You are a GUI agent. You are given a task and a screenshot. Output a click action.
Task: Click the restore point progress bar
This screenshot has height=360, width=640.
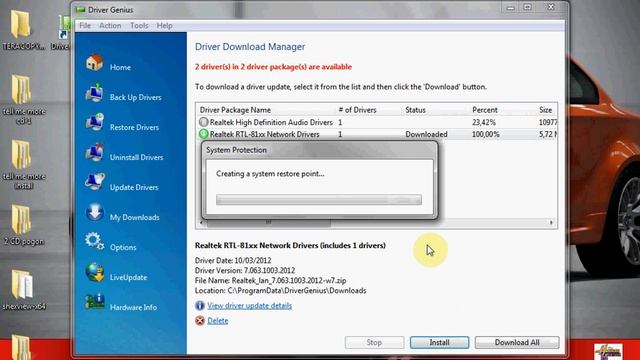point(319,200)
